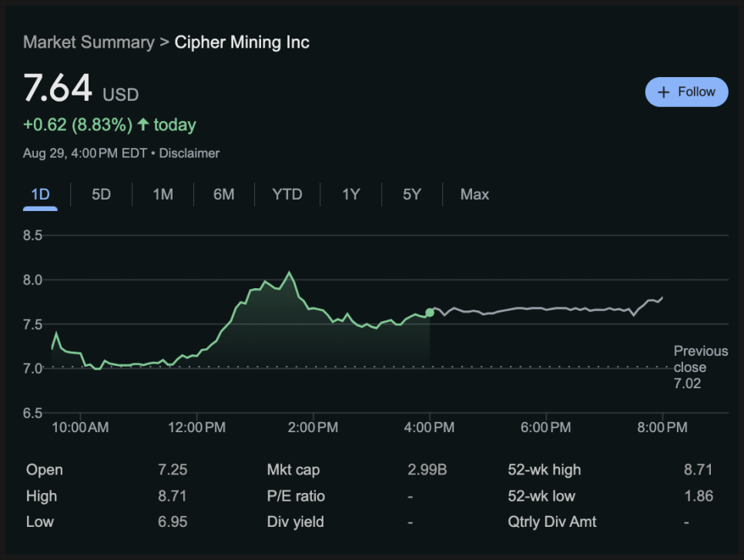Click the Div yield label
Image resolution: width=744 pixels, height=560 pixels.
(296, 522)
